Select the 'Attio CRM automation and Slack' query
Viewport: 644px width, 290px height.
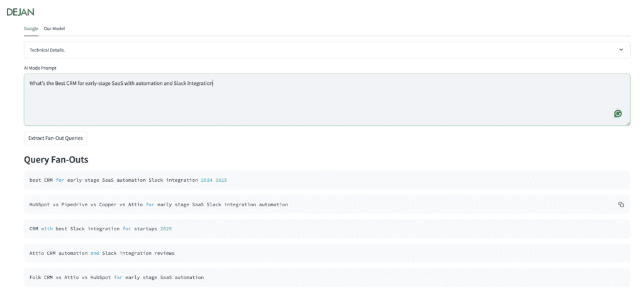click(x=327, y=253)
